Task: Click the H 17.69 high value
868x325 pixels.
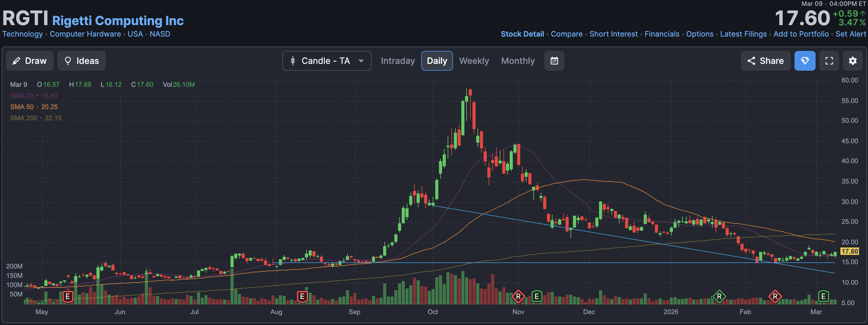Action: 80,85
